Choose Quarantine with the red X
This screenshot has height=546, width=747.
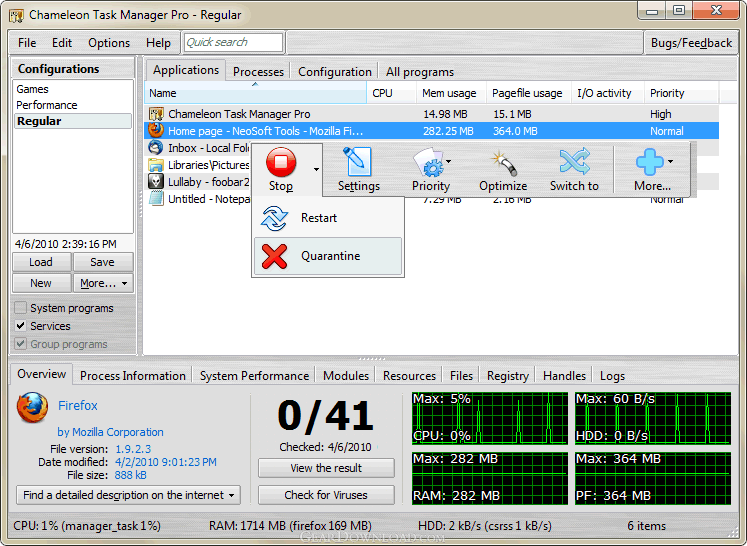tap(329, 256)
